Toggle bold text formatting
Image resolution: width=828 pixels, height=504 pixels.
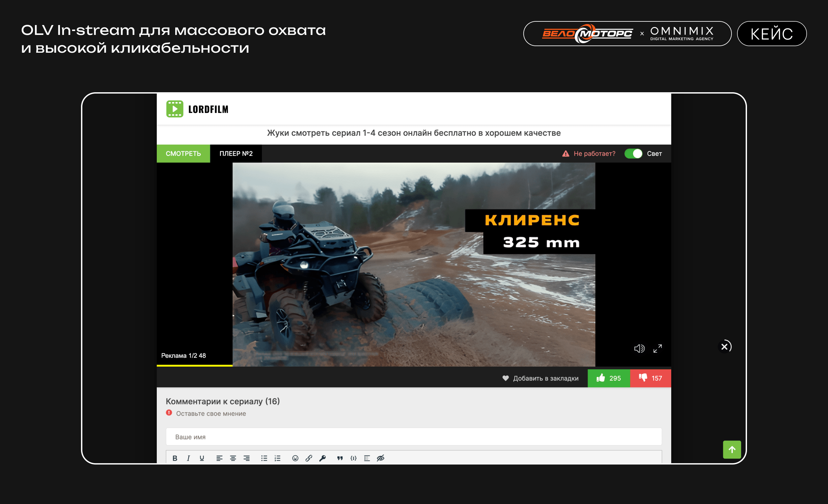pos(175,458)
